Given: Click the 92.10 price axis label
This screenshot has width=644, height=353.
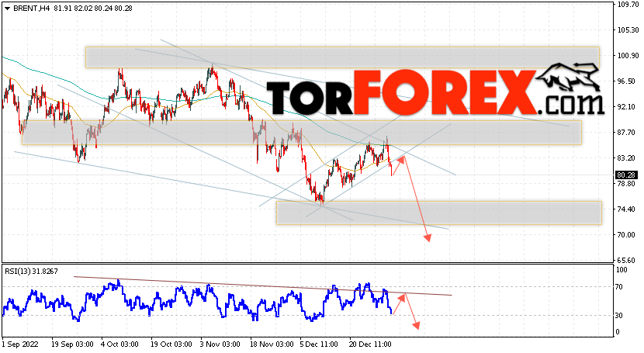Looking at the screenshot, I should [628, 107].
